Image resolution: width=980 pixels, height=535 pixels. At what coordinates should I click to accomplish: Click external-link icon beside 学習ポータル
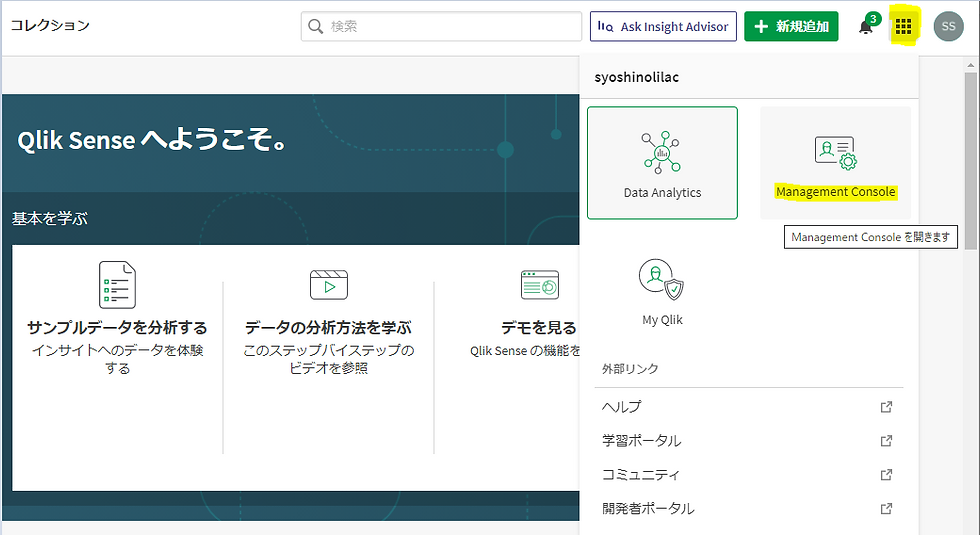click(x=886, y=441)
